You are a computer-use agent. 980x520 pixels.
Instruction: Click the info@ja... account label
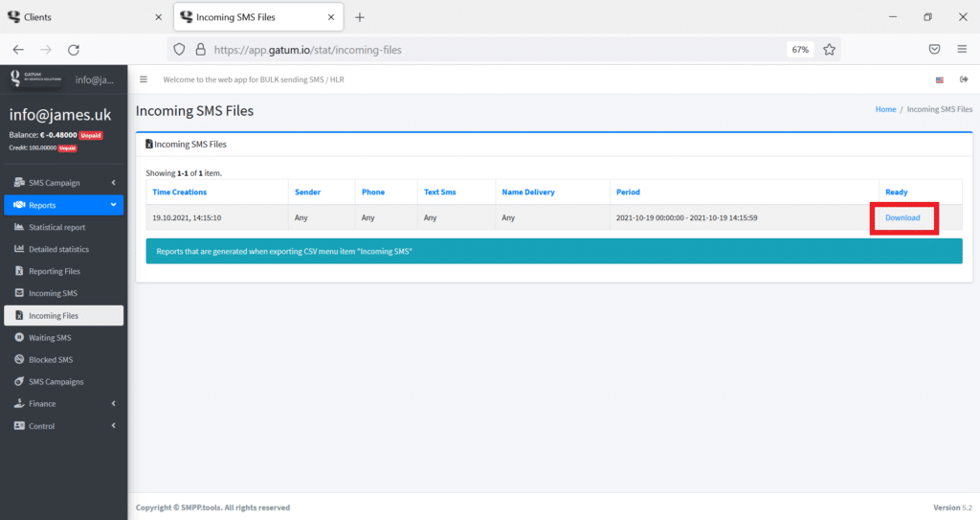click(95, 79)
